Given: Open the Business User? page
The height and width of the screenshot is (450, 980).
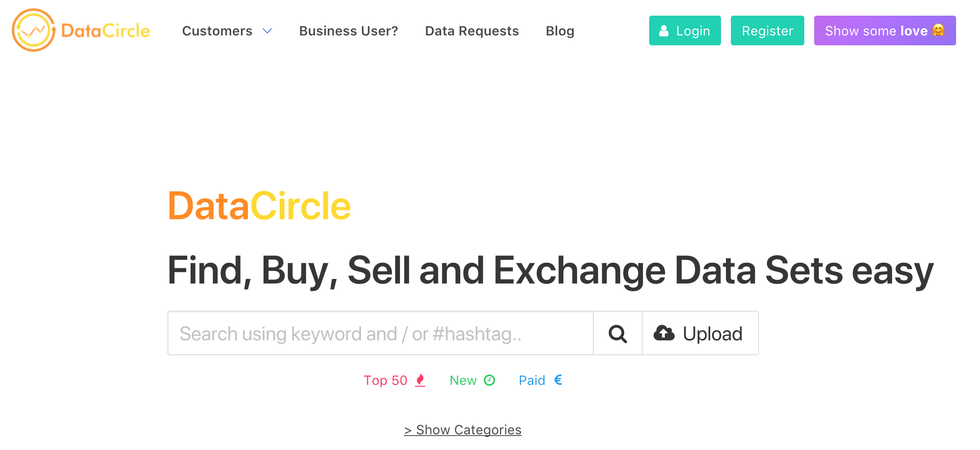Looking at the screenshot, I should pos(349,30).
